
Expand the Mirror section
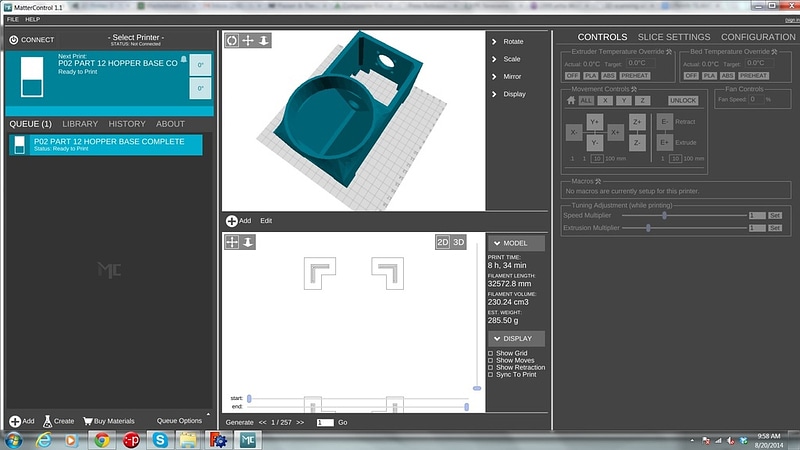[x=507, y=77]
